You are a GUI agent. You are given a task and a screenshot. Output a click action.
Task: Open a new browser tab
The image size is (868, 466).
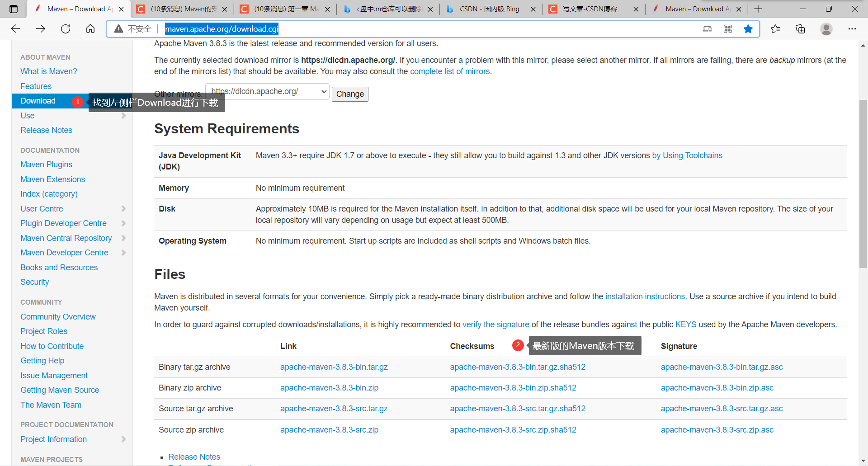[x=758, y=9]
